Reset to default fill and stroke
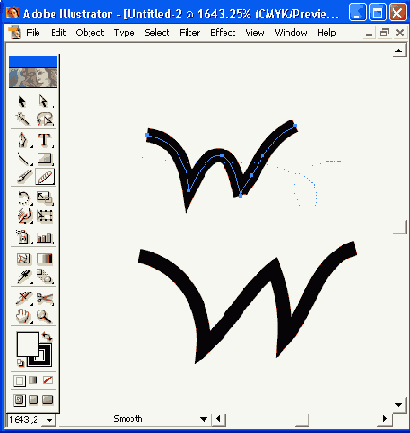The height and width of the screenshot is (433, 410). tap(21, 363)
